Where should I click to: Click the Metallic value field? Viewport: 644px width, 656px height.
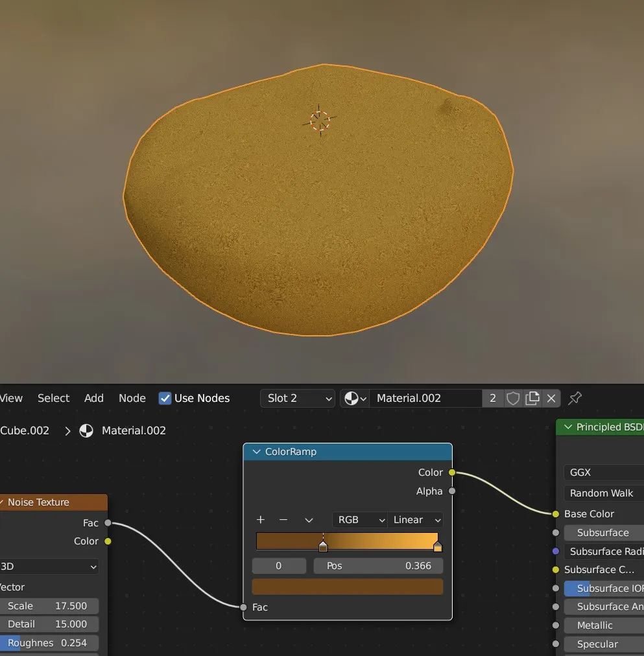click(x=604, y=626)
